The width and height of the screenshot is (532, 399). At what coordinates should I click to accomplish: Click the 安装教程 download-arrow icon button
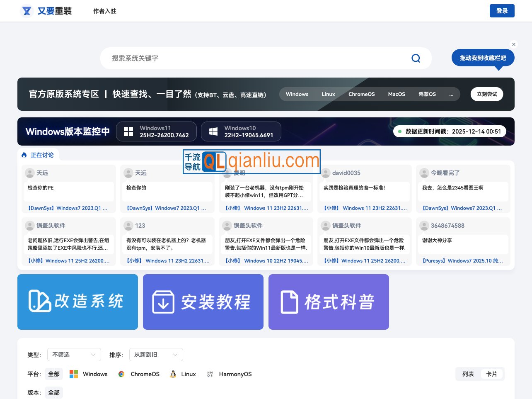pyautogui.click(x=163, y=302)
